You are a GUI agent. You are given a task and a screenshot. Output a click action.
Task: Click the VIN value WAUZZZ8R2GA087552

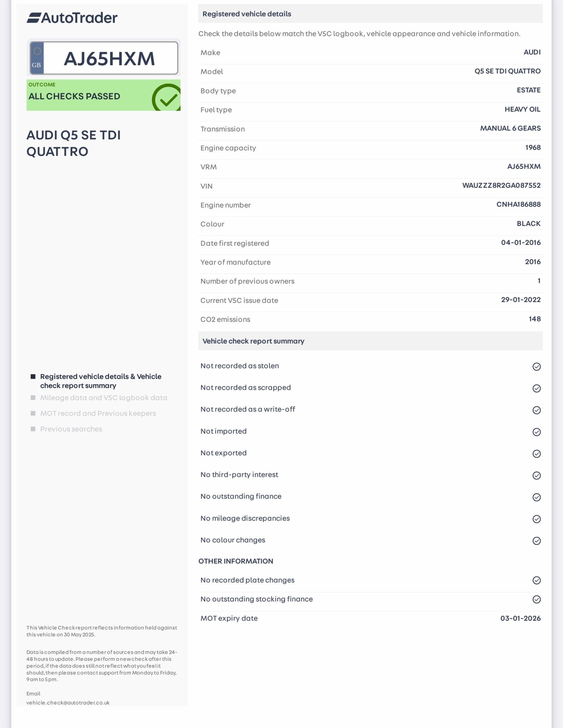tap(501, 185)
